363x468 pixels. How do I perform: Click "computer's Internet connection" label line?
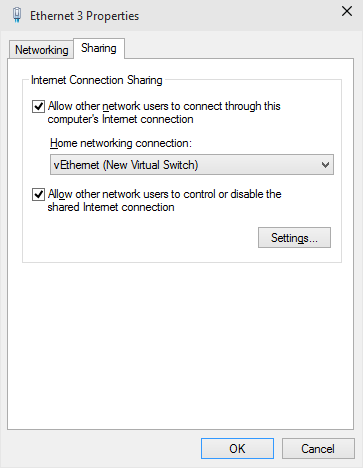[120, 119]
